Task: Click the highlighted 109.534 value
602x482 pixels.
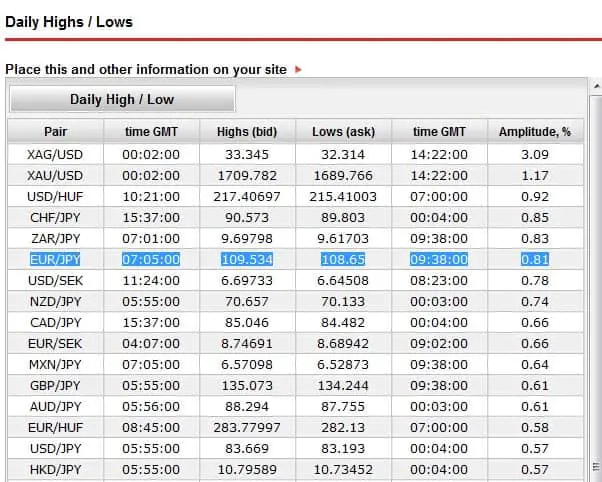Action: [247, 260]
